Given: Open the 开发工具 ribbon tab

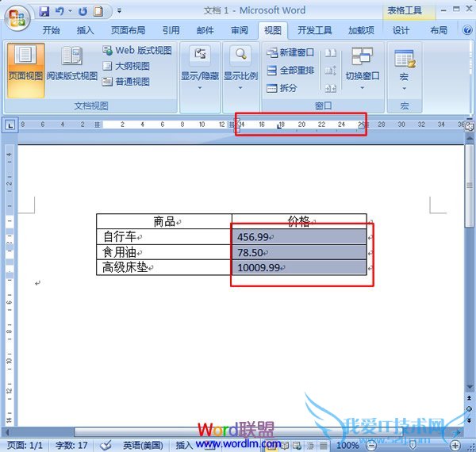Looking at the screenshot, I should pyautogui.click(x=314, y=30).
